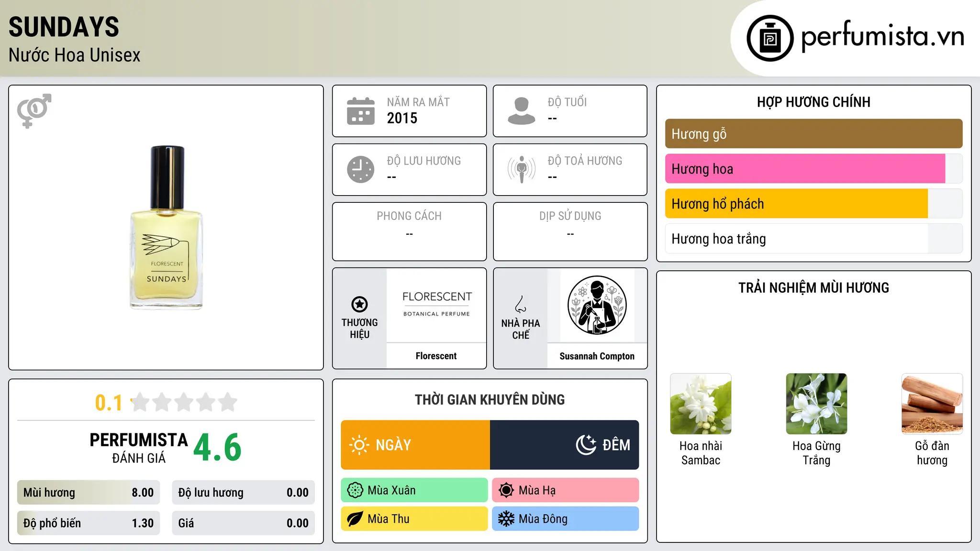Click the person icon beside Độ tuổi

point(522,111)
